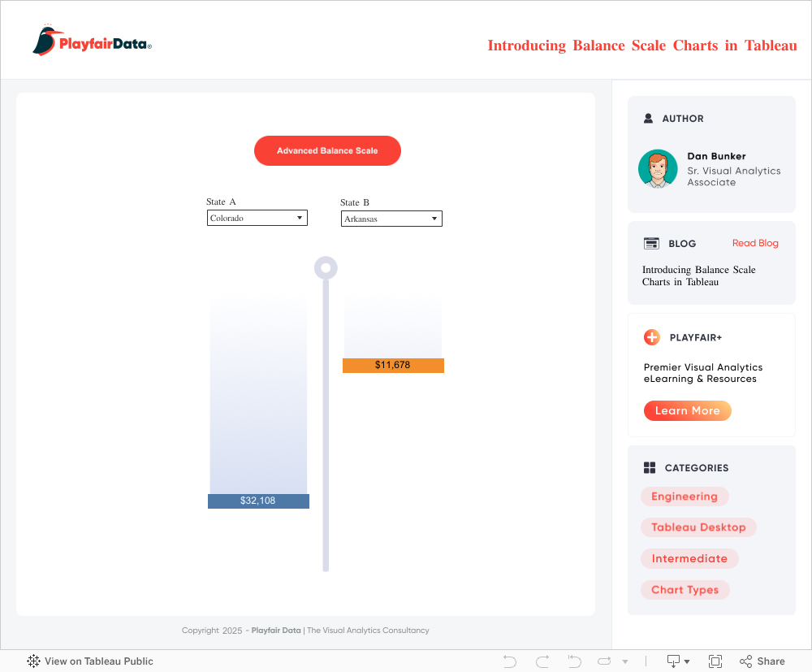Click Dan Bunker's avatar portrait
The image size is (812, 672).
(658, 169)
